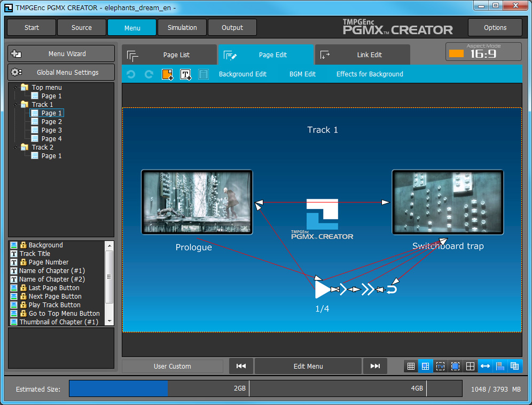Click the Next Page chevron on canvas

tap(343, 289)
